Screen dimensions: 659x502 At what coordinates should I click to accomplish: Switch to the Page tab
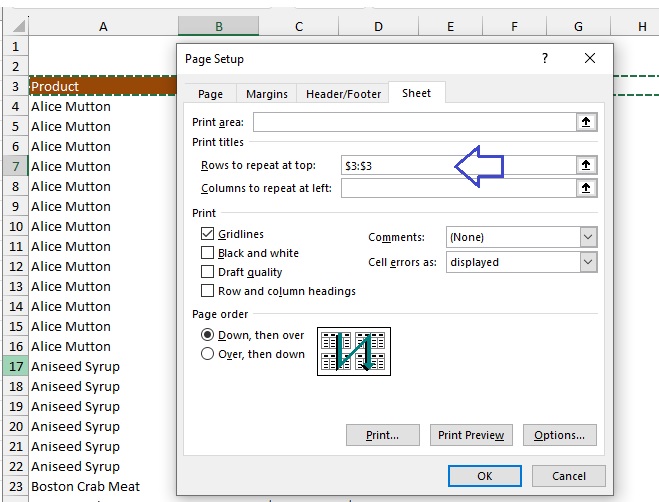(x=211, y=94)
